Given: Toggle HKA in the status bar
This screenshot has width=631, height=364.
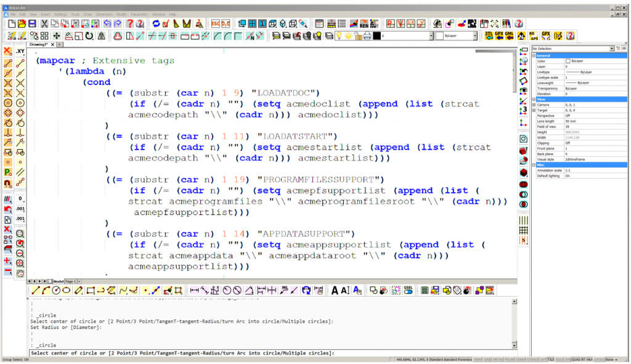Looking at the screenshot, I should [590, 360].
